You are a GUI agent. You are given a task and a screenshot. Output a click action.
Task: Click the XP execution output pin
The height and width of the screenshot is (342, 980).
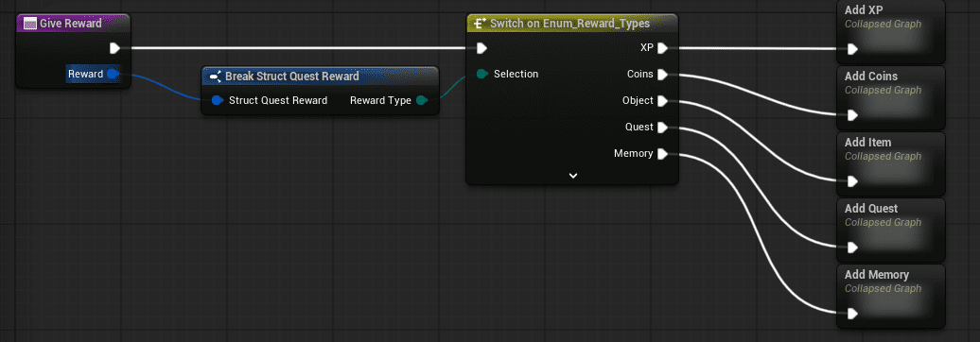click(662, 48)
